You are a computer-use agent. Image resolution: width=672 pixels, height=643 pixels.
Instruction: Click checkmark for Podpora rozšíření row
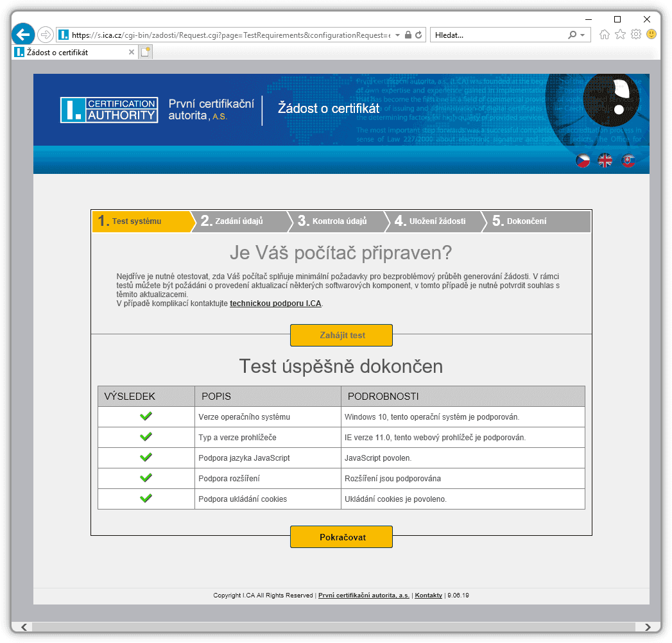(x=146, y=478)
